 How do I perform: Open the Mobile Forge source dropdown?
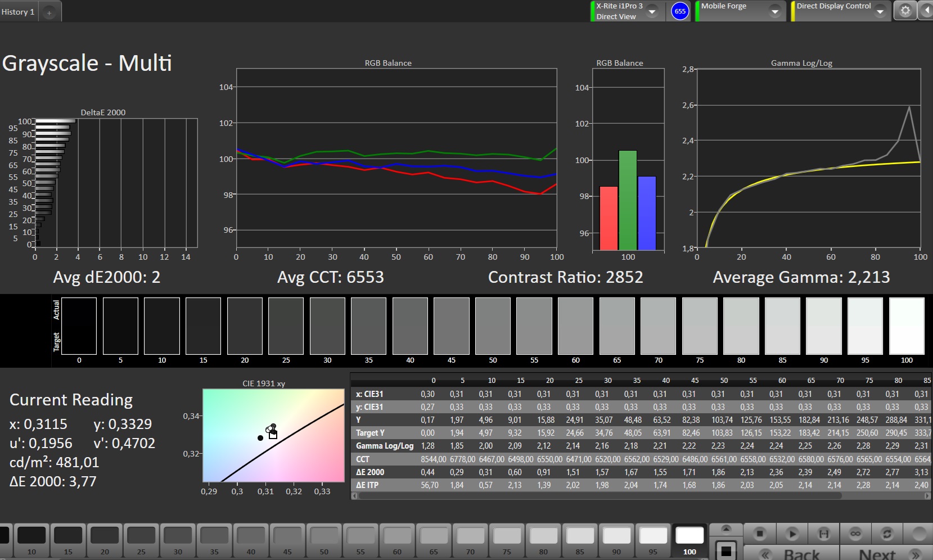[x=774, y=11]
